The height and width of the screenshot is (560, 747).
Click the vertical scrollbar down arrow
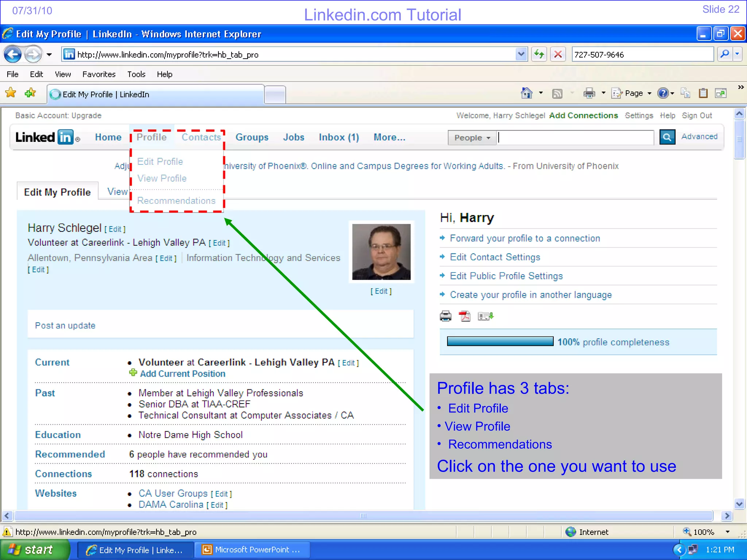(x=739, y=504)
